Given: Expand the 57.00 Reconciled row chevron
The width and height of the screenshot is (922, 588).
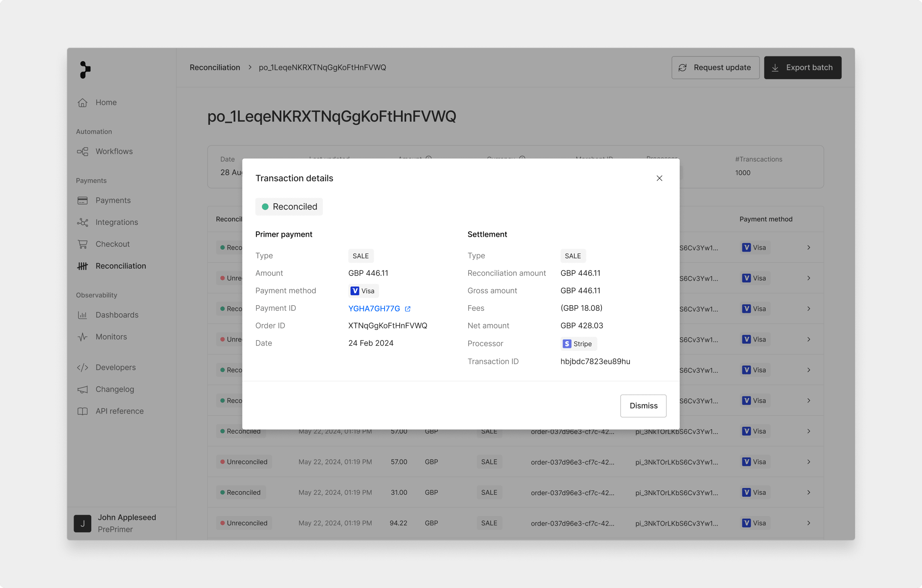Looking at the screenshot, I should pos(809,431).
